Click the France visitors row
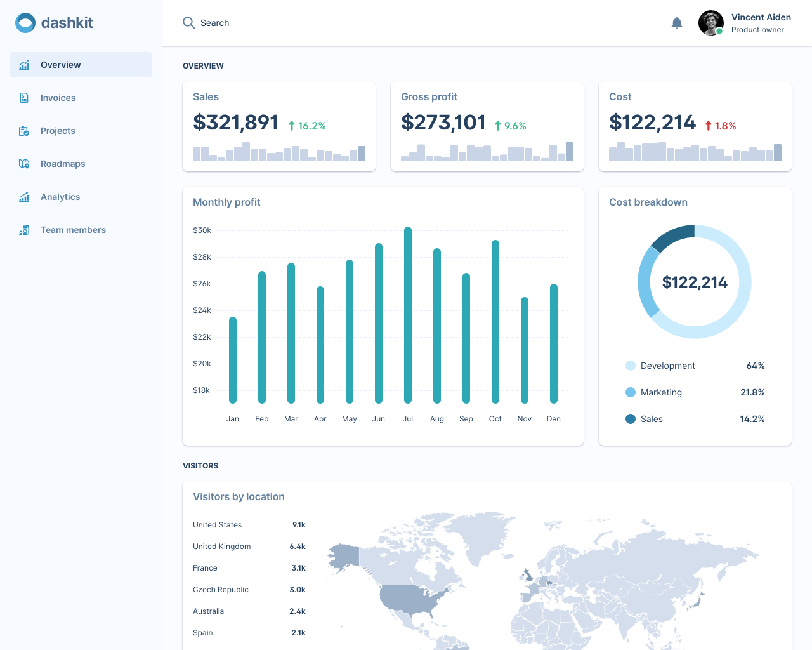Viewport: 812px width, 650px height. (x=249, y=568)
